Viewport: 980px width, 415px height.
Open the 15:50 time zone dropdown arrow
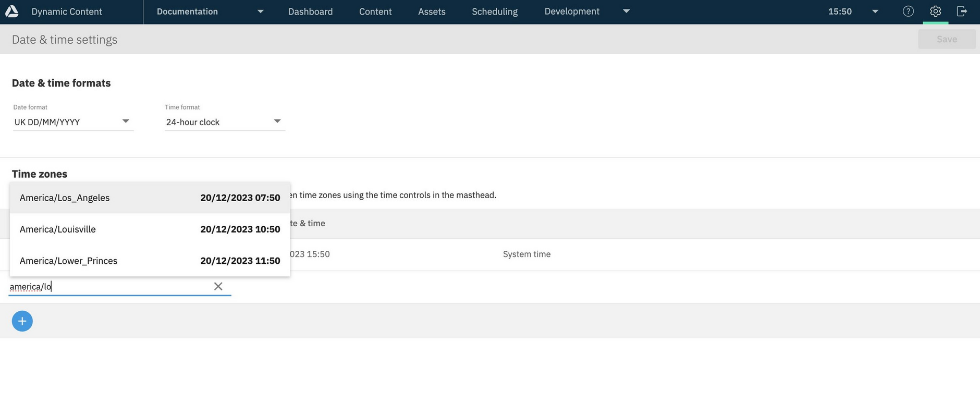875,11
